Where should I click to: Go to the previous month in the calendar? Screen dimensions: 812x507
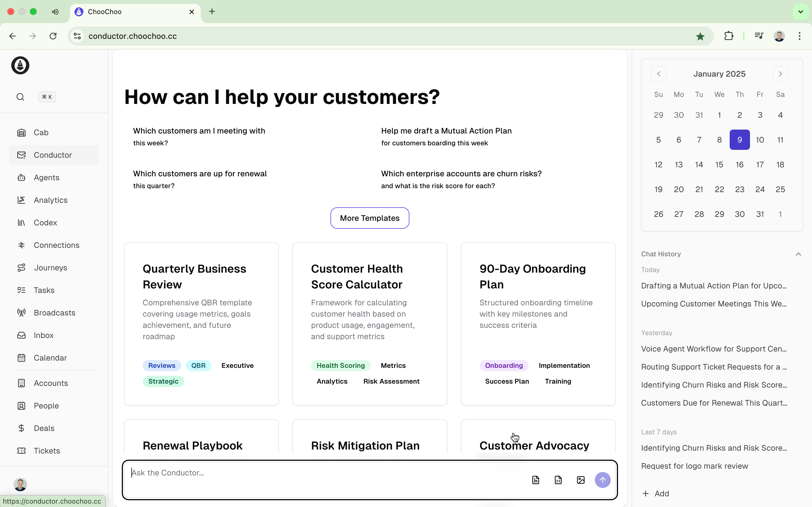point(658,74)
